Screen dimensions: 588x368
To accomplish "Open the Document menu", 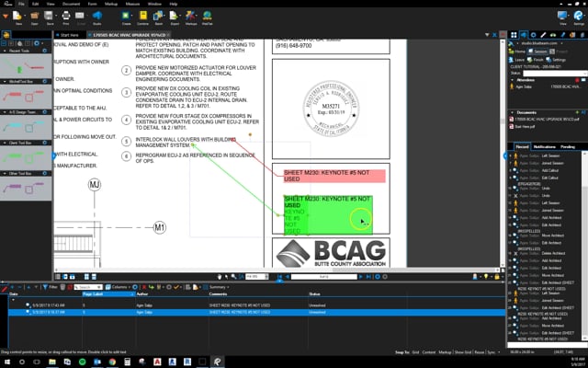I will pyautogui.click(x=72, y=4).
